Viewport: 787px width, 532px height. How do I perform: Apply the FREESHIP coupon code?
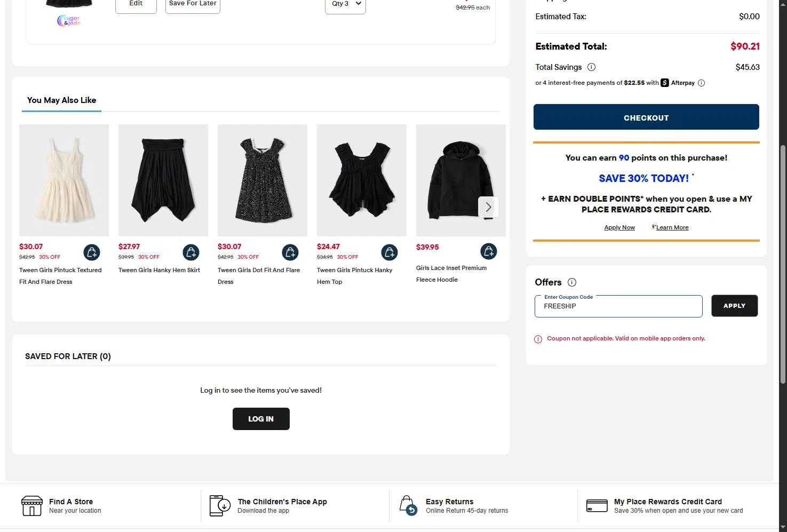(x=734, y=306)
